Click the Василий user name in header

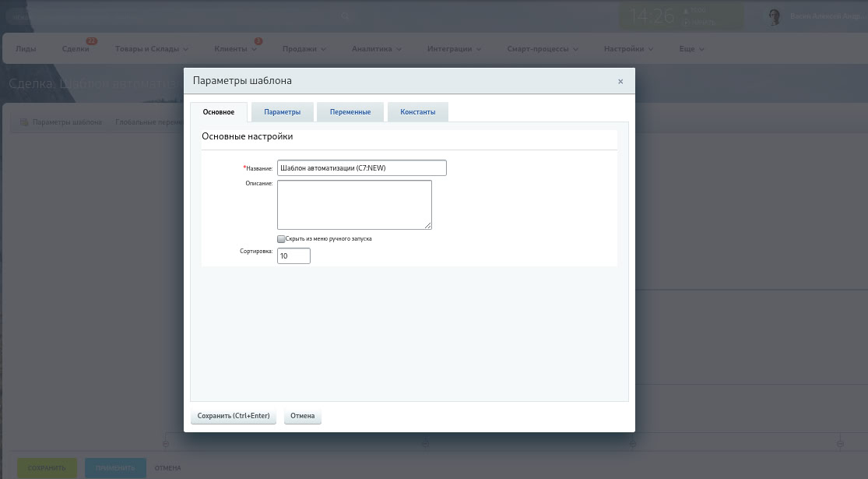click(x=825, y=16)
